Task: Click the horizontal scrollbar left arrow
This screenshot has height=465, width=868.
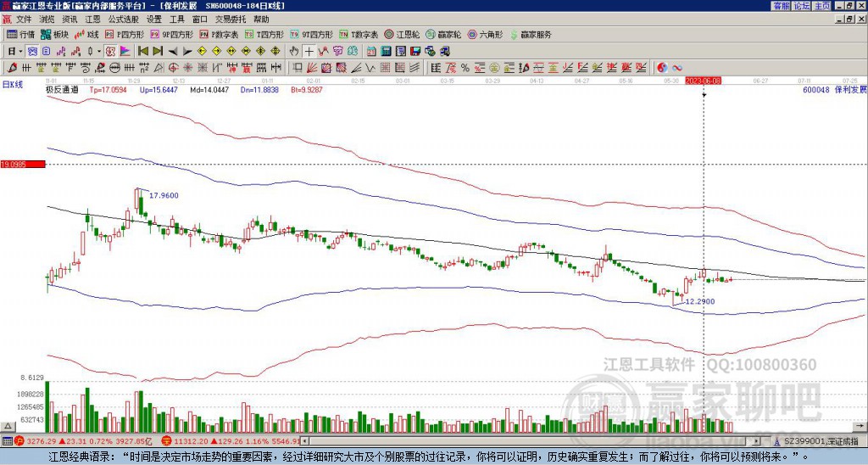Action: coord(305,441)
